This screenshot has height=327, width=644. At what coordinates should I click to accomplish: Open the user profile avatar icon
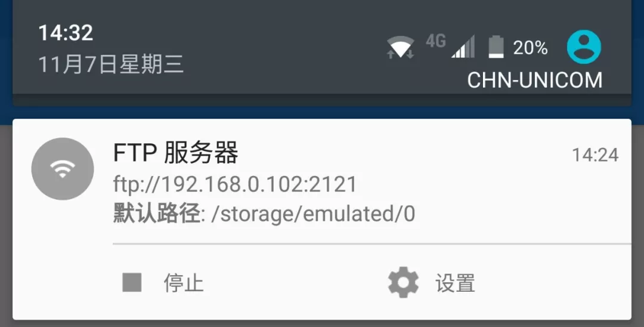(x=584, y=47)
